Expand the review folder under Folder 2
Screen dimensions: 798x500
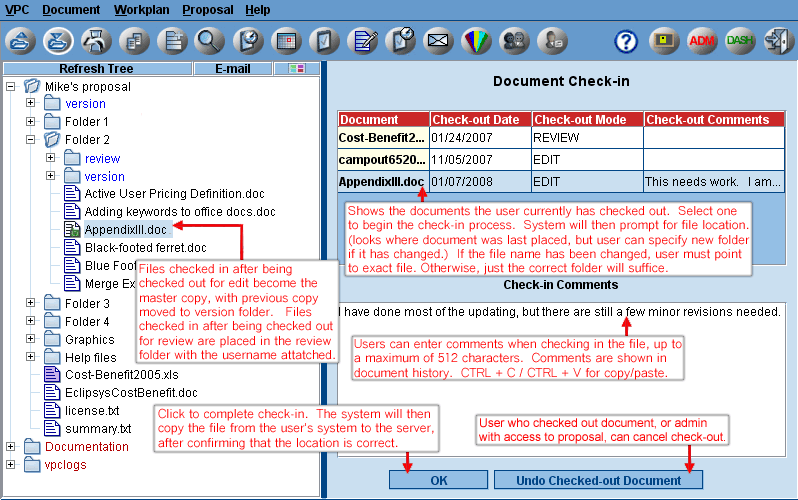pos(50,158)
